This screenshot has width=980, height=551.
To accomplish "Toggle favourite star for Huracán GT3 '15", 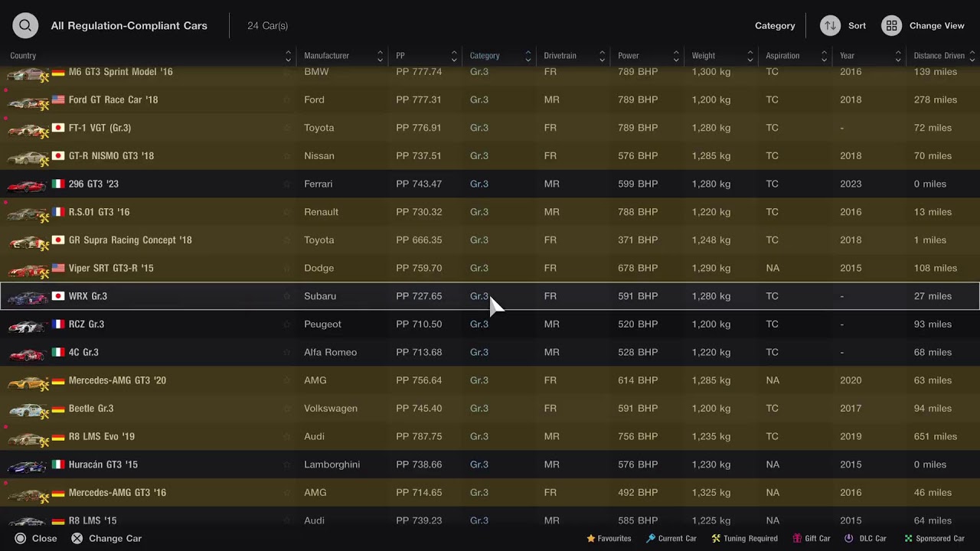I will tap(287, 465).
